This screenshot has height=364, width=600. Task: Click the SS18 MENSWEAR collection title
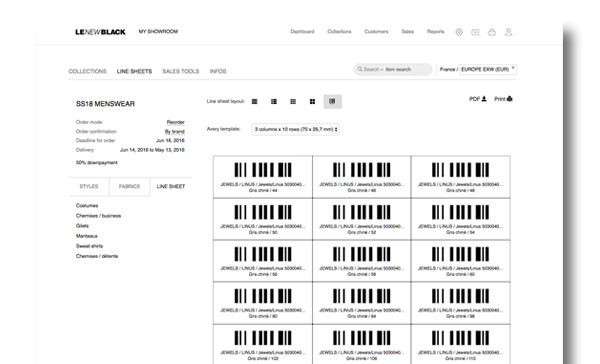(x=105, y=104)
